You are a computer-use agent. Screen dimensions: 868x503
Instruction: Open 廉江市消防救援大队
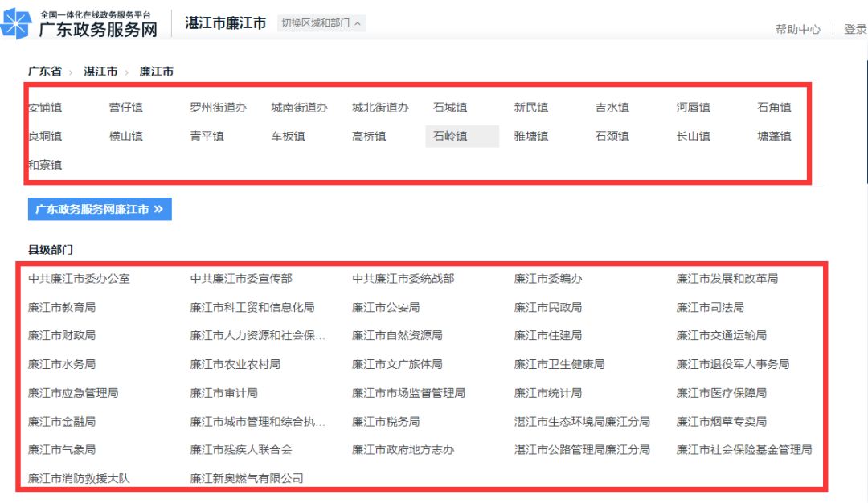79,478
